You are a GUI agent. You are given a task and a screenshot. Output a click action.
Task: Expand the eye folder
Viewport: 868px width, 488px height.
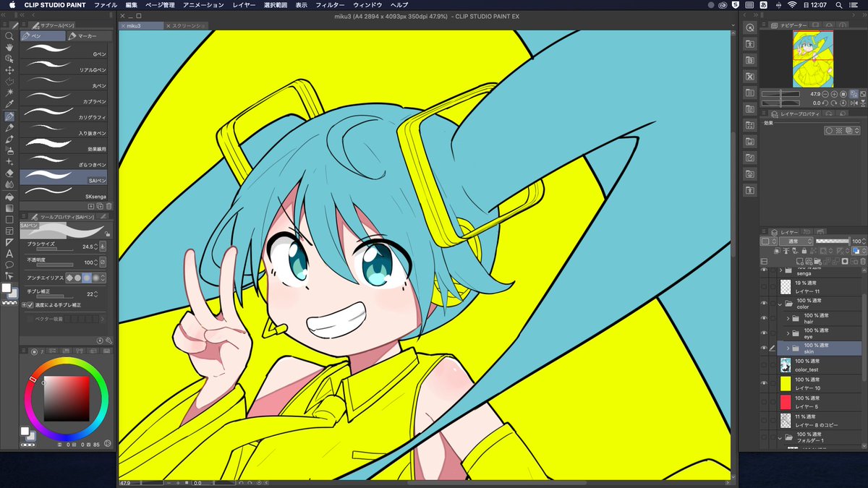click(788, 333)
